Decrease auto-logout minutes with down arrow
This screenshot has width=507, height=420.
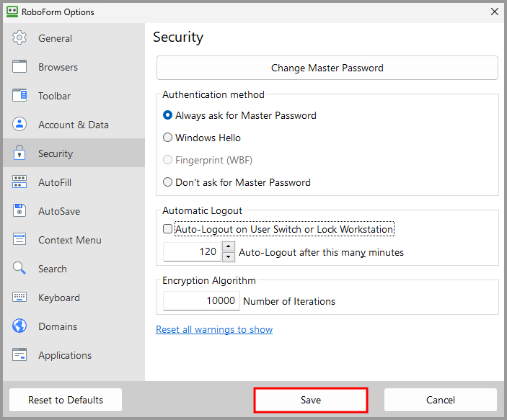tap(229, 256)
